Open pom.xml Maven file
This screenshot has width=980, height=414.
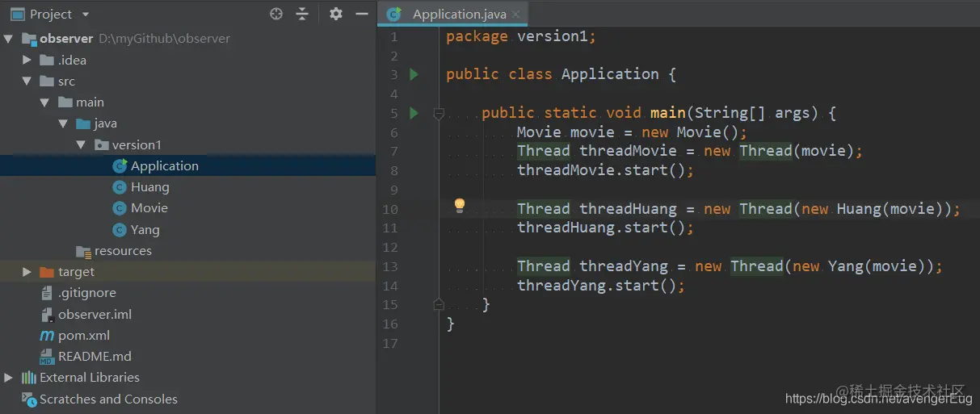click(x=84, y=336)
